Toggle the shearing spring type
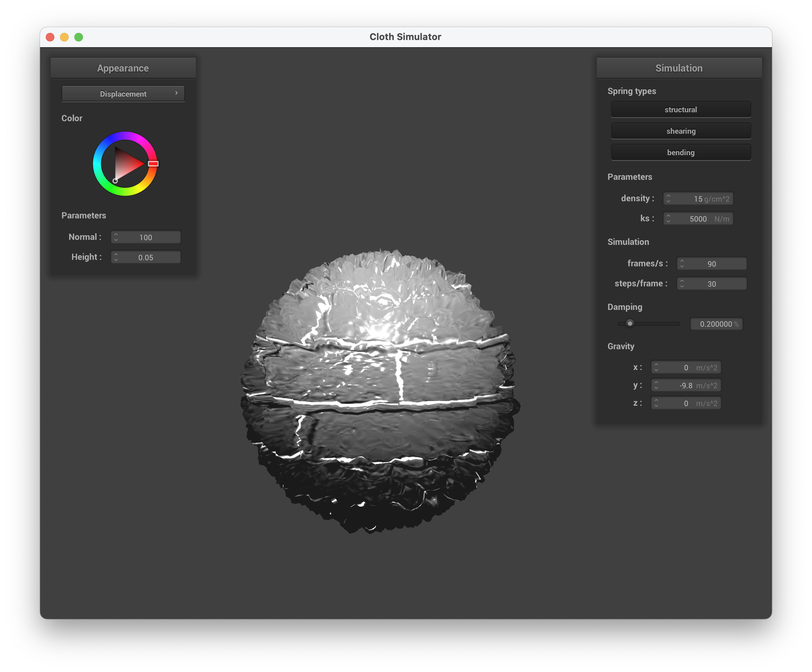This screenshot has height=672, width=812. (680, 131)
